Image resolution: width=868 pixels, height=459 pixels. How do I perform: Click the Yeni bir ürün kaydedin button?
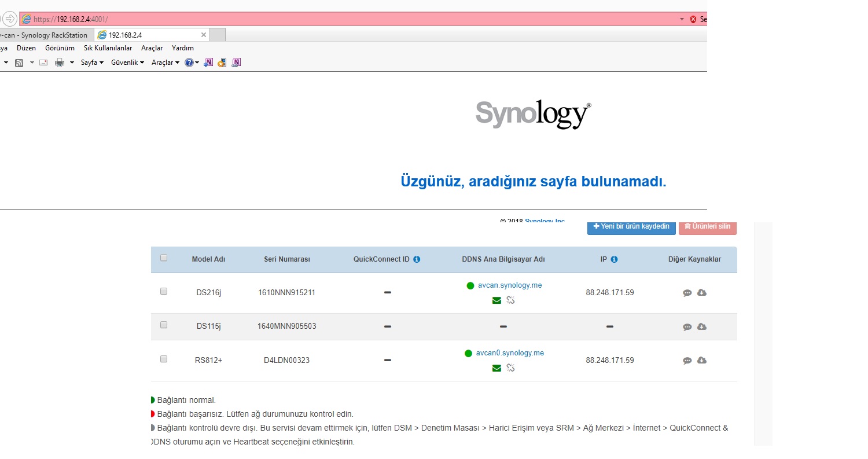[631, 226]
